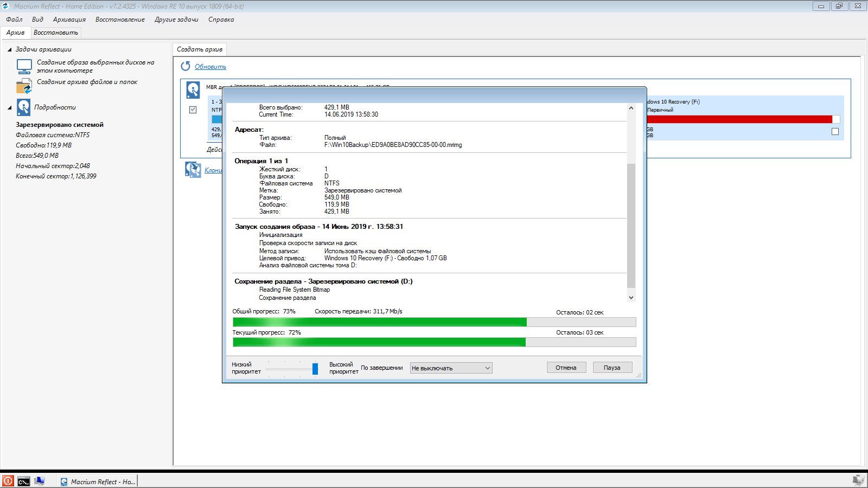Image resolution: width=868 pixels, height=488 pixels.
Task: Click the priority slider handle
Action: pos(315,369)
